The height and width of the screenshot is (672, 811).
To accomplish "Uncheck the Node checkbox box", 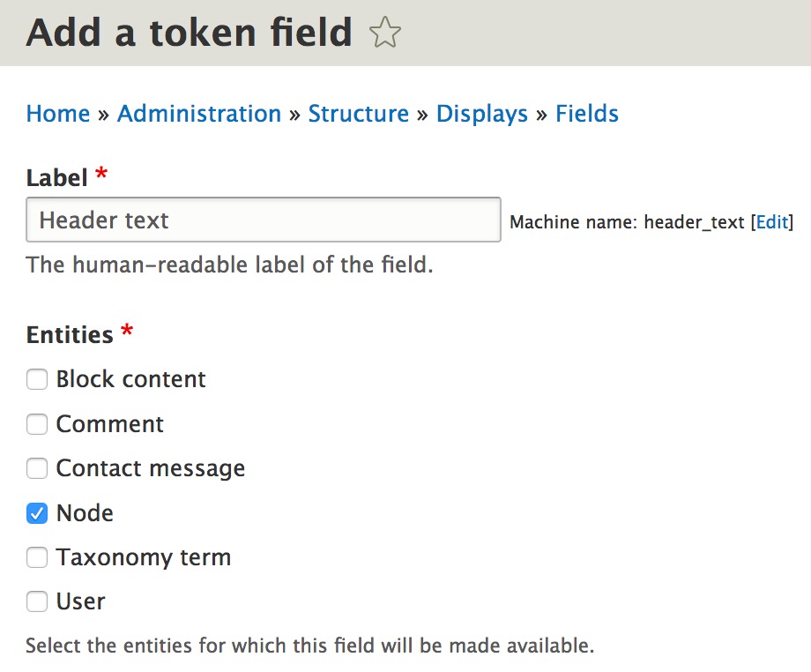I will pyautogui.click(x=37, y=513).
